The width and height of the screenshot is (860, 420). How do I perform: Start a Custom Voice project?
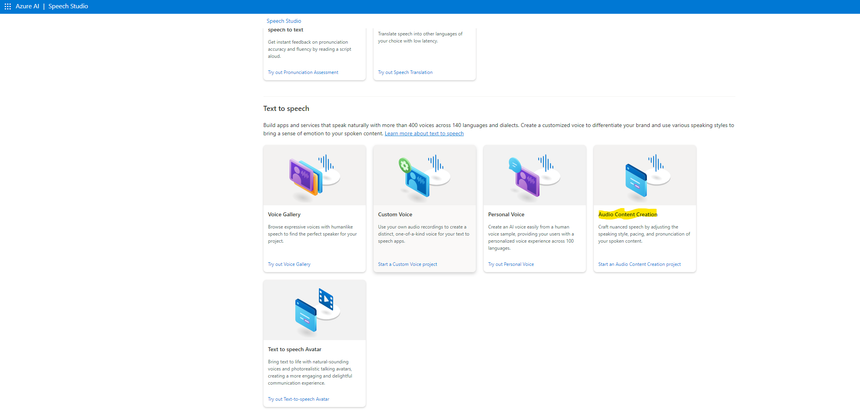407,264
